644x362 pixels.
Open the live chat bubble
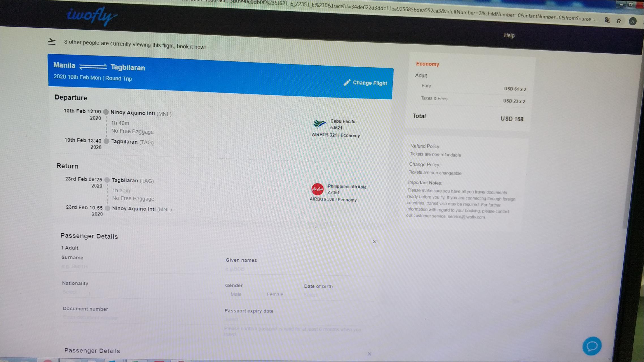click(x=592, y=346)
